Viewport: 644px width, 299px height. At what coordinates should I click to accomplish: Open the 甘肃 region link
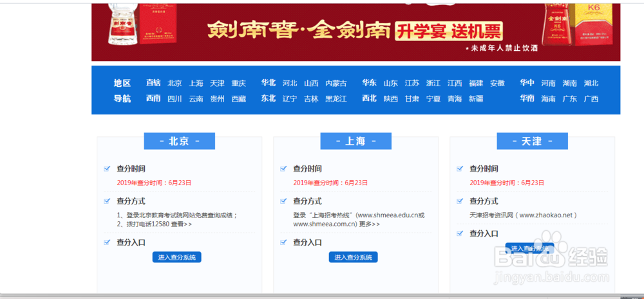412,99
